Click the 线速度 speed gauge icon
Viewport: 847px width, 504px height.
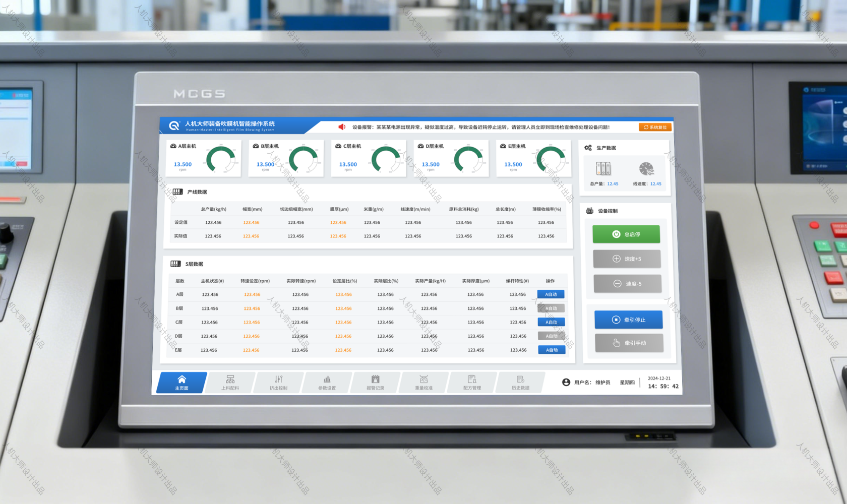point(646,169)
